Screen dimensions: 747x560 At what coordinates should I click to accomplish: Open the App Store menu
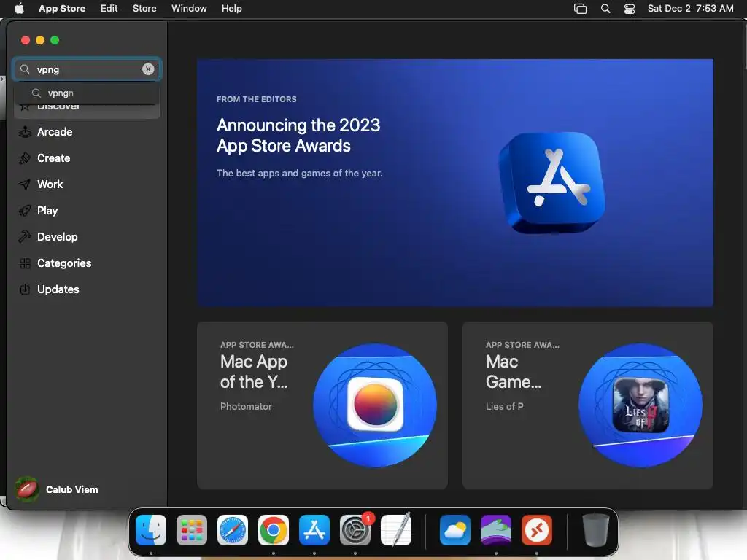(62, 8)
